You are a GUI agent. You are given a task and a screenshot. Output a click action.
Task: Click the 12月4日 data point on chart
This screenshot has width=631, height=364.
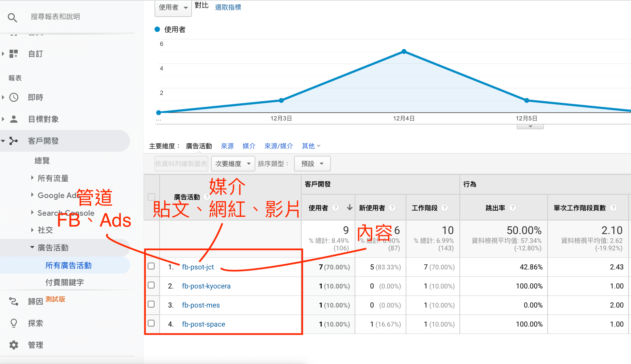click(404, 51)
